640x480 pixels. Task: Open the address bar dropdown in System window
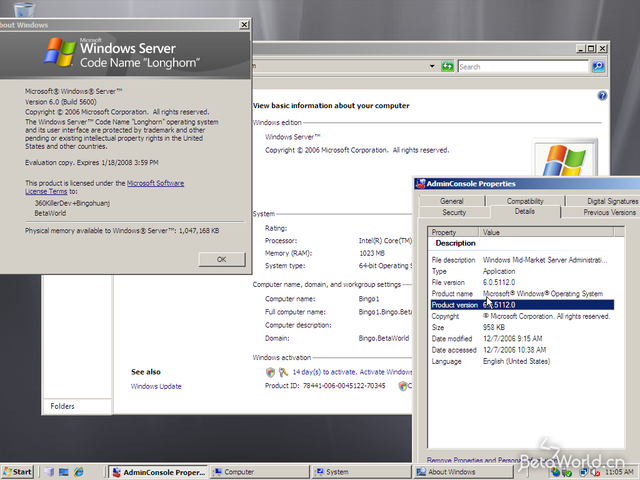coord(432,66)
